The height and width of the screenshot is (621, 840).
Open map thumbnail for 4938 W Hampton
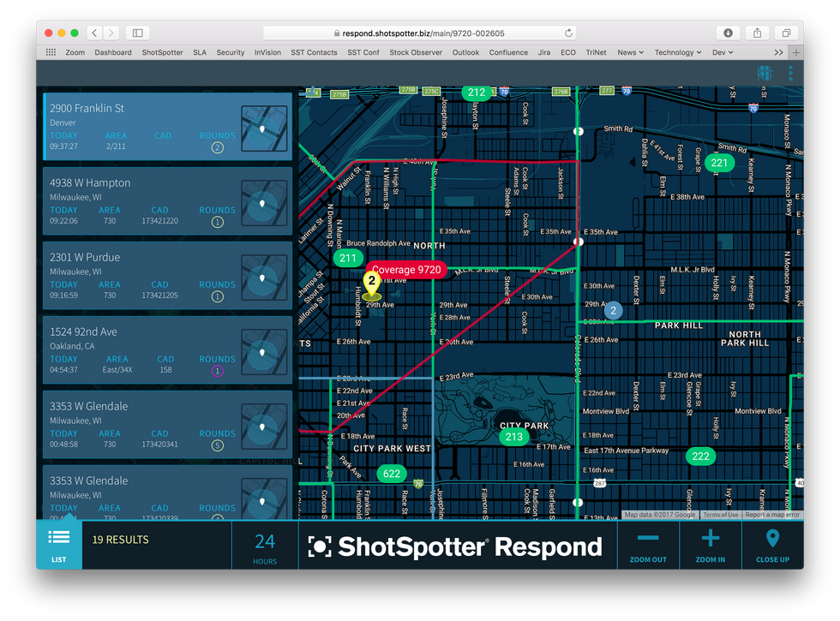click(x=264, y=203)
